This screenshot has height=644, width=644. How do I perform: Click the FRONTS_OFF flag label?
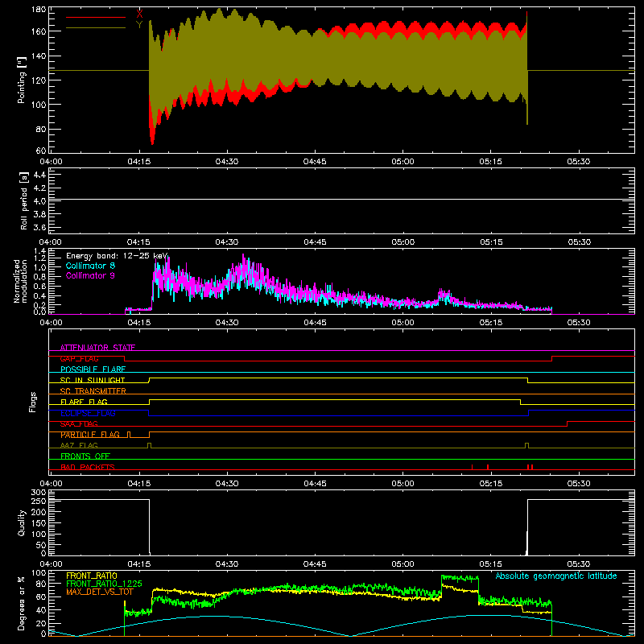click(x=85, y=456)
